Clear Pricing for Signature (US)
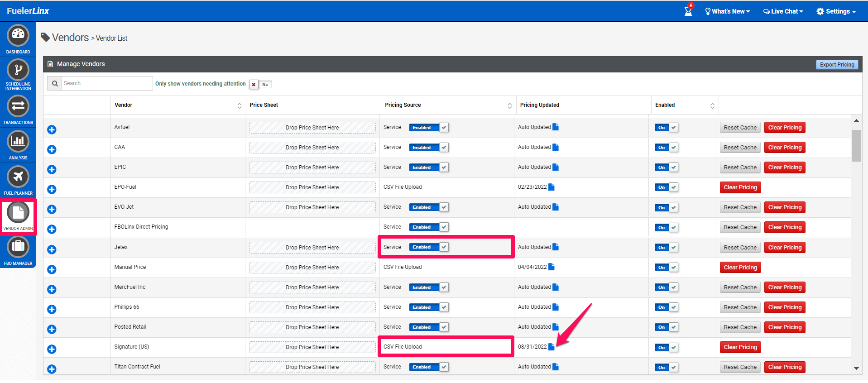 pos(740,347)
